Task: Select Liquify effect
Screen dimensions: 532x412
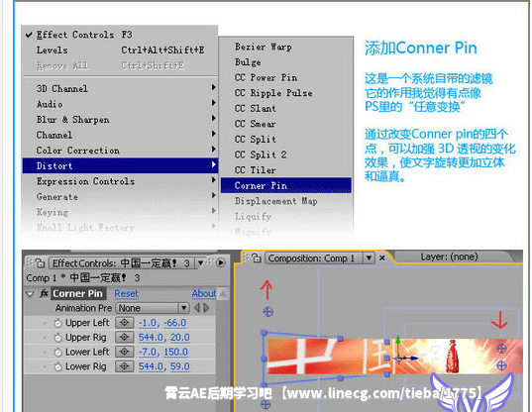Action: point(286,216)
